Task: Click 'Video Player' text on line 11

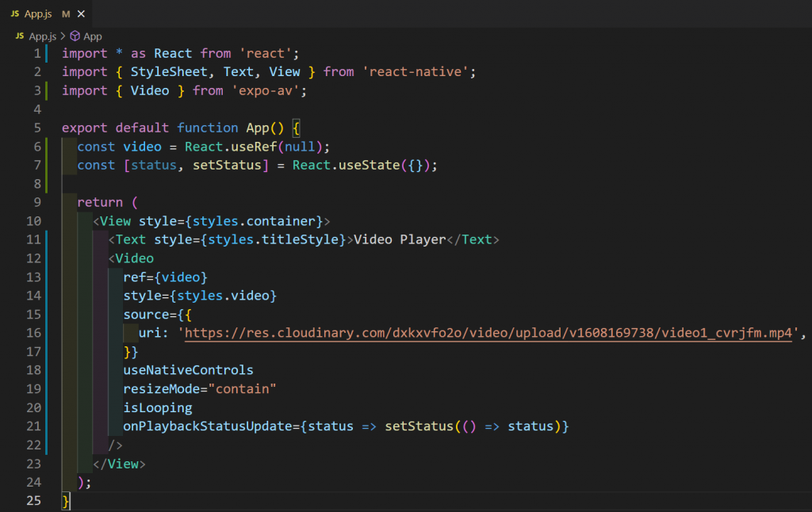Action: (x=400, y=239)
